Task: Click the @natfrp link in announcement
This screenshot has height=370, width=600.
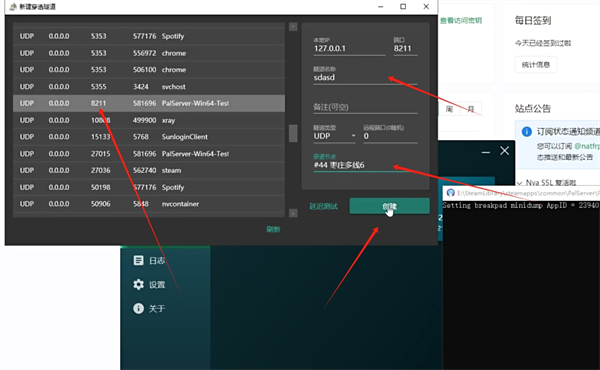Action: click(x=587, y=146)
